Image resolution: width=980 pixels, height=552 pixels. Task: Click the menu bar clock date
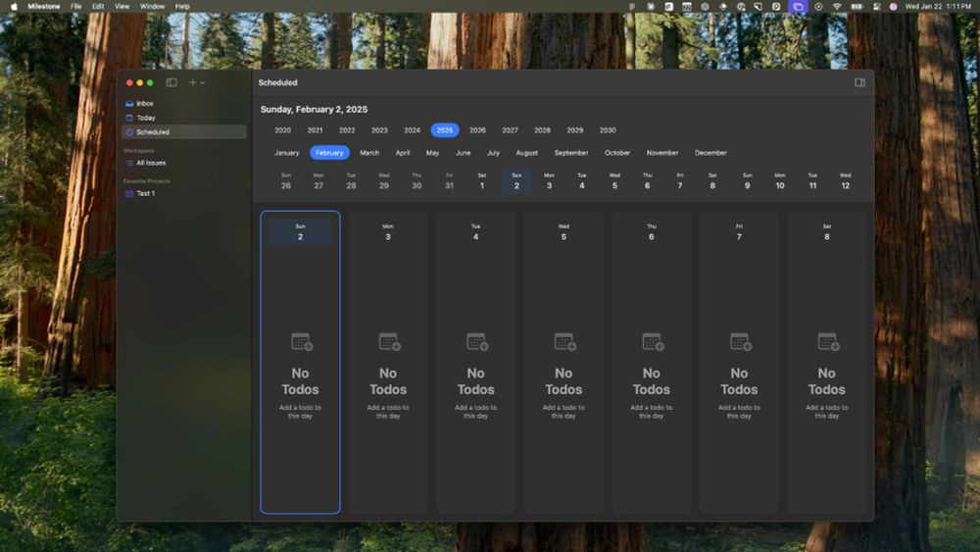938,6
